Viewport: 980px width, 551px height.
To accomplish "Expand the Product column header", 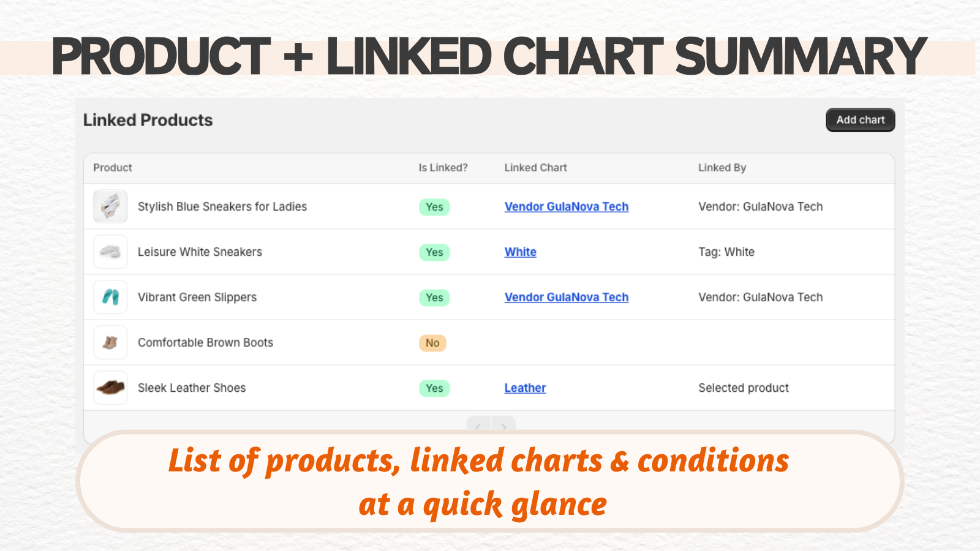I will click(112, 168).
